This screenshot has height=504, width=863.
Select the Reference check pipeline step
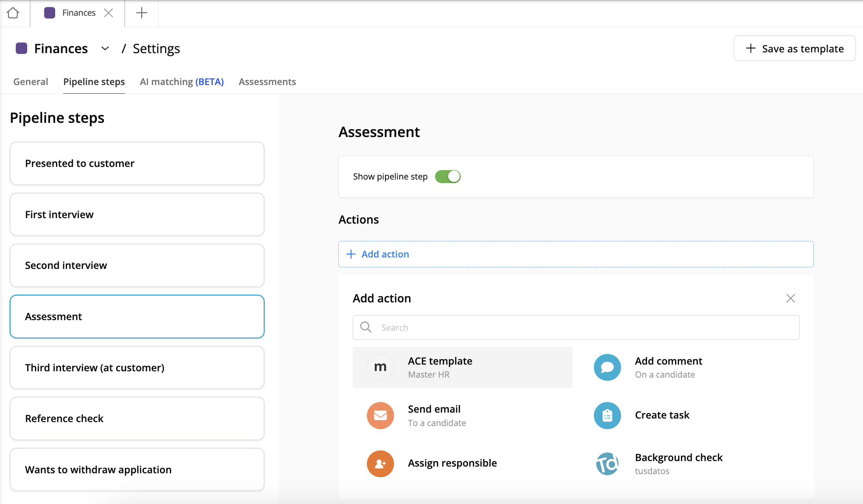coord(137,419)
